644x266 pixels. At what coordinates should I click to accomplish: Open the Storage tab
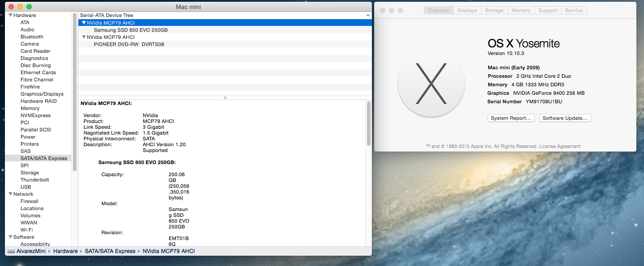click(494, 10)
